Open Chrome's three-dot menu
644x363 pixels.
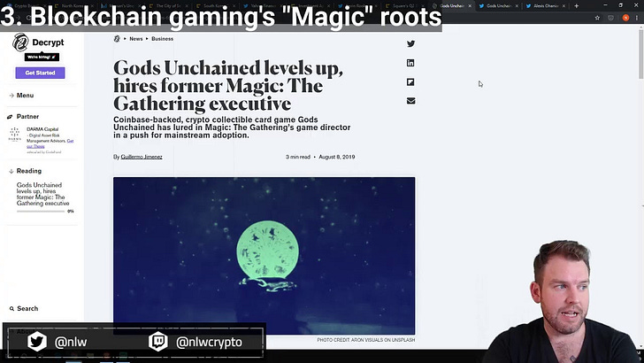637,18
